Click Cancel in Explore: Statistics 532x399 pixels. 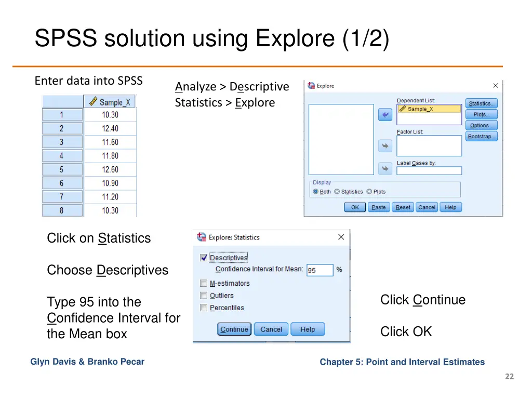(x=271, y=329)
